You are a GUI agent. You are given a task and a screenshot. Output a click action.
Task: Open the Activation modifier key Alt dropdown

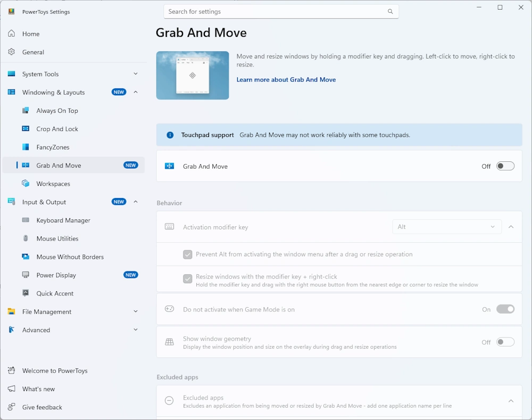446,227
